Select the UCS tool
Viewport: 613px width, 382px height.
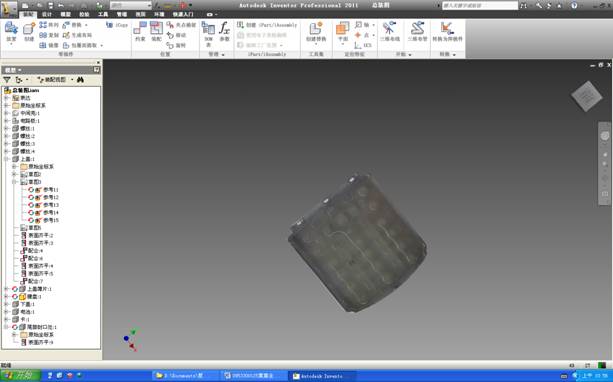point(363,45)
